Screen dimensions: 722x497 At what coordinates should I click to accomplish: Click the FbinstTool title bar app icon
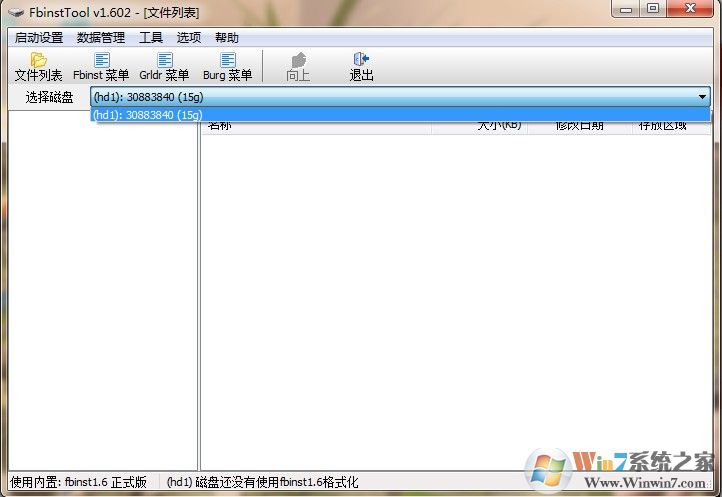point(16,12)
